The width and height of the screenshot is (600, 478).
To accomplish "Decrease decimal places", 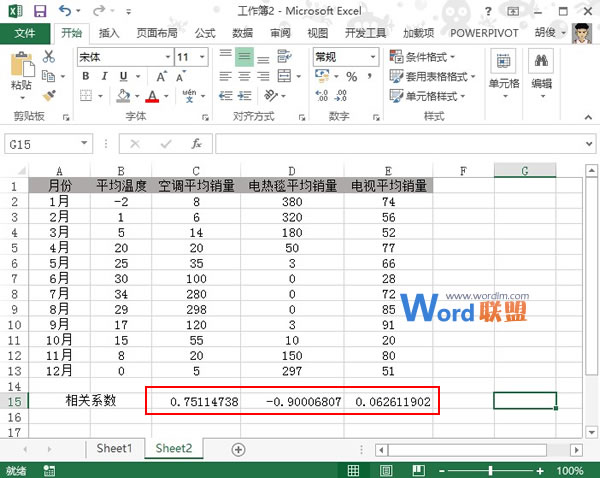I will 341,95.
